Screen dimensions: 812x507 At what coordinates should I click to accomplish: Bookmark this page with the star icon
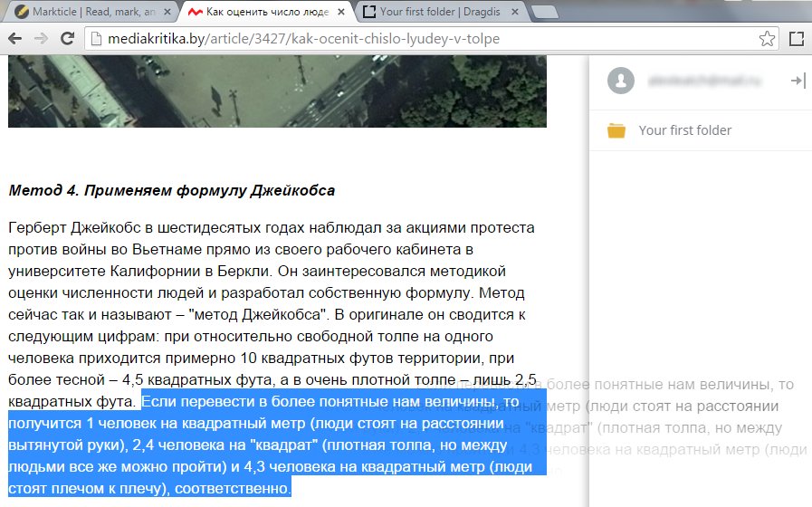(x=767, y=38)
